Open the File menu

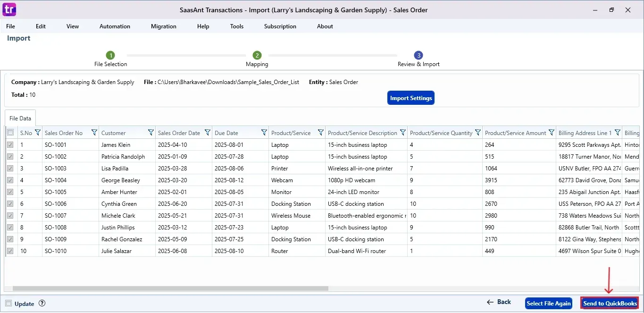(10, 26)
